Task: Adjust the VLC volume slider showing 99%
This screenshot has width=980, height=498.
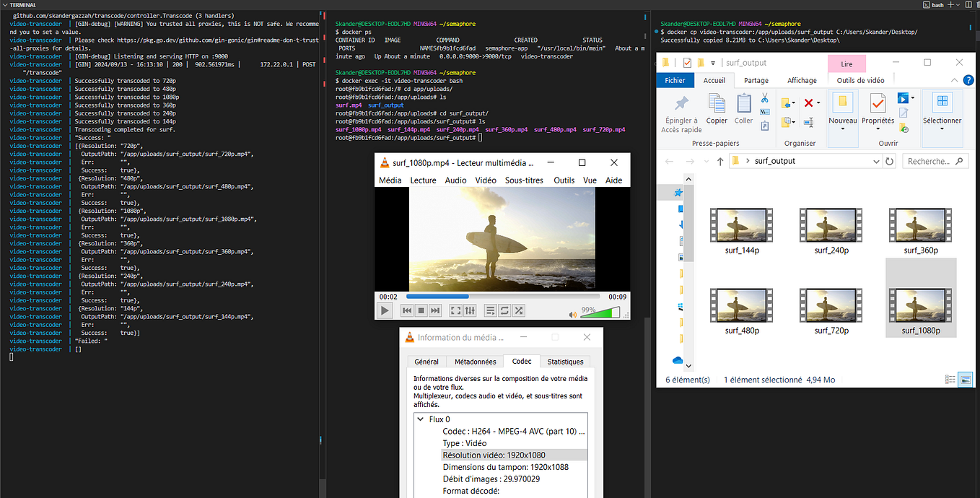Action: (599, 312)
